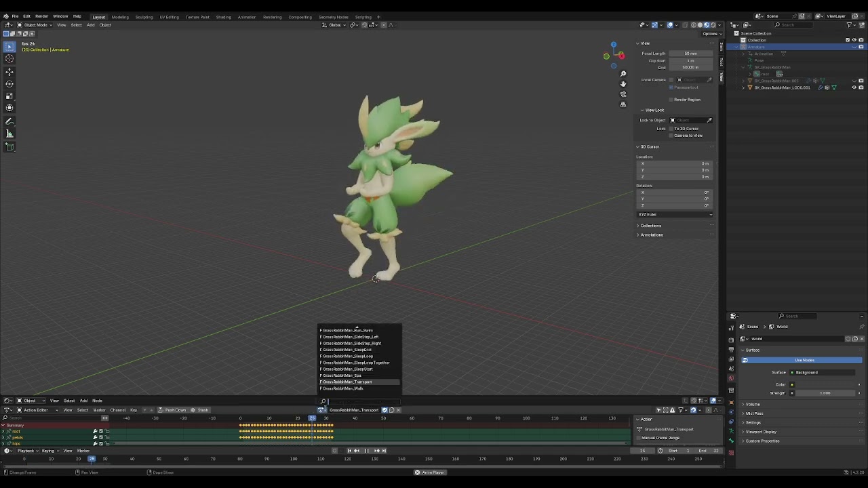This screenshot has width=868, height=488.
Task: Pick the Scale tool
Action: click(x=9, y=96)
